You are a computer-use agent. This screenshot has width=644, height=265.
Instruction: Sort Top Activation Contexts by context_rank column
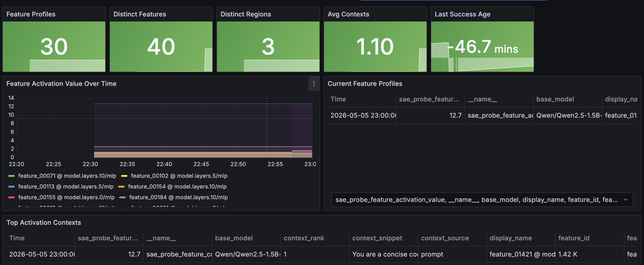pos(304,238)
